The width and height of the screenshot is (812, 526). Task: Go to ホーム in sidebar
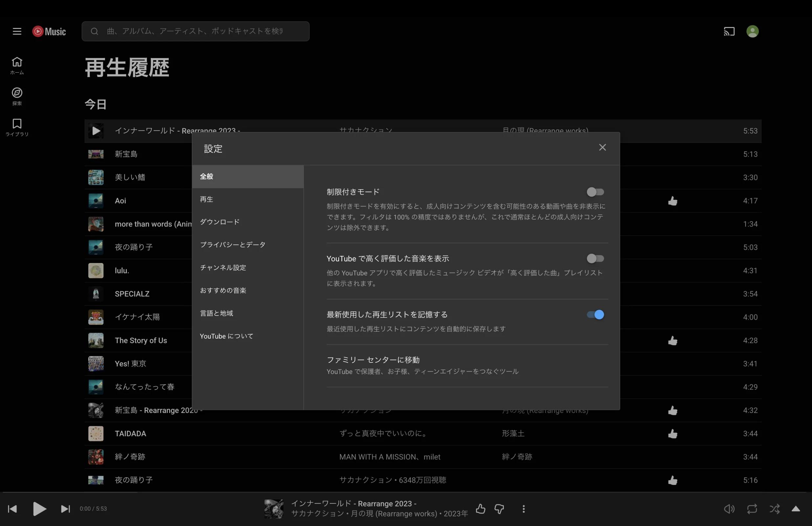coord(17,65)
